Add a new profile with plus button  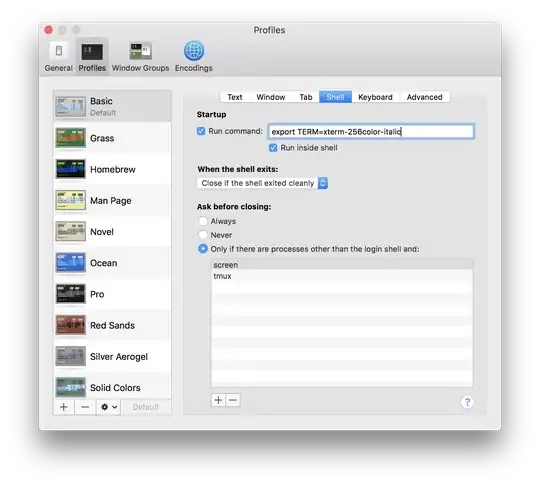[64, 407]
